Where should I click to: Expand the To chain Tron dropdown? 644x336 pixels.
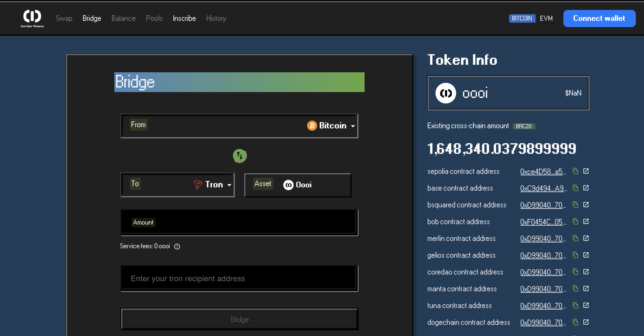[x=213, y=185]
